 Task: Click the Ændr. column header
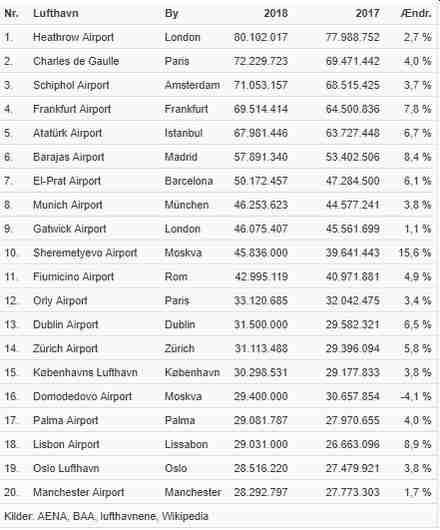(416, 14)
